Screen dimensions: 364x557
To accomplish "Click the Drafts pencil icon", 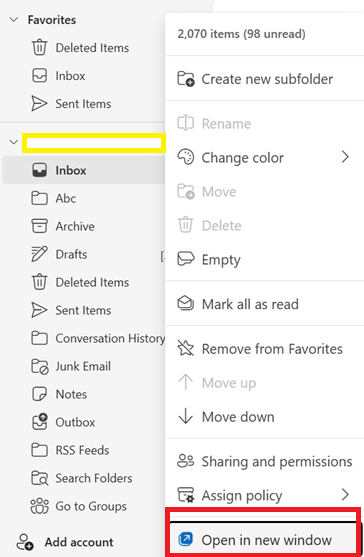I will (x=39, y=254).
